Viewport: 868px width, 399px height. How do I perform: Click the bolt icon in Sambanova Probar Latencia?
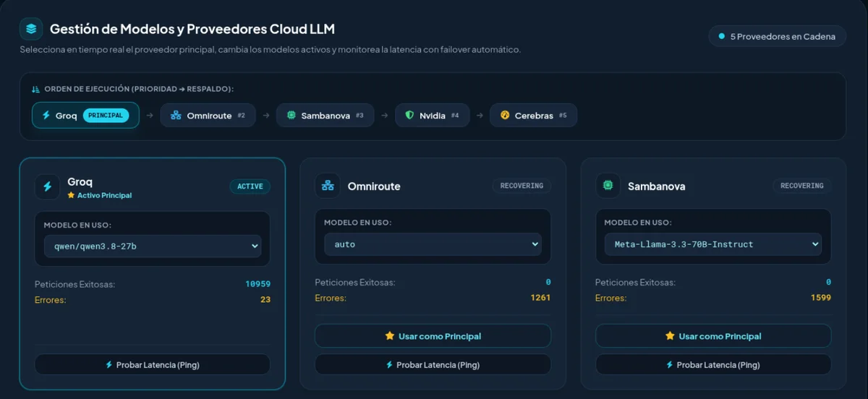[x=670, y=365]
